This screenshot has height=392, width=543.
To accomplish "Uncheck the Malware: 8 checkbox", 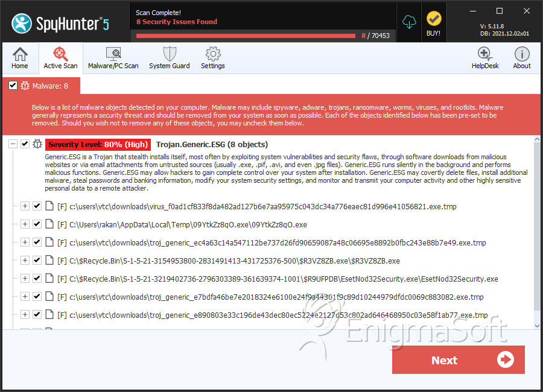I will (13, 85).
